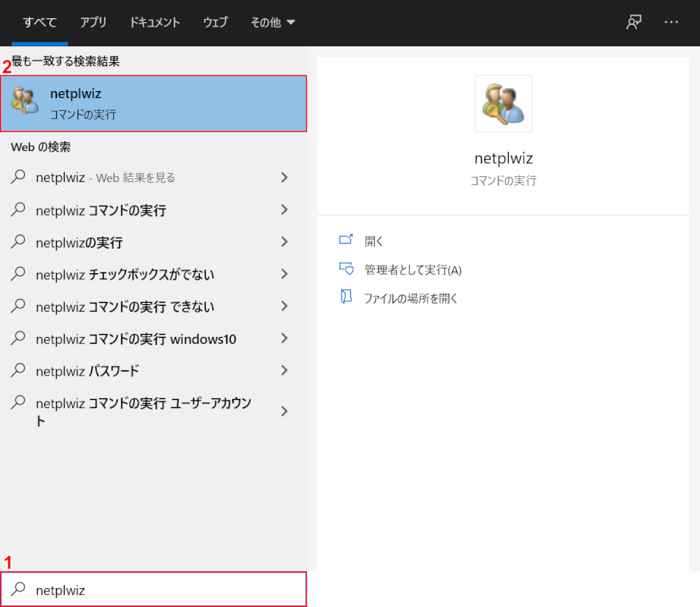The width and height of the screenshot is (700, 607).
Task: Expand arrow for 'netplwiz チェックボックスがでない'
Action: [284, 275]
